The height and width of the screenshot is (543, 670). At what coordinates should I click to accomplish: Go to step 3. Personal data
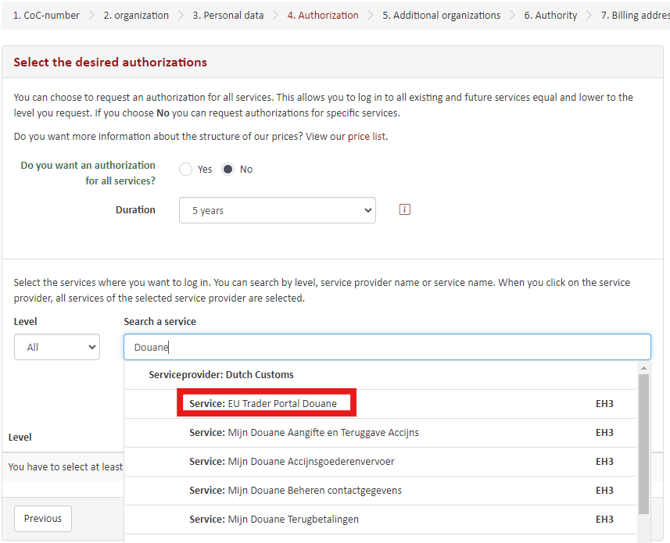pos(228,15)
